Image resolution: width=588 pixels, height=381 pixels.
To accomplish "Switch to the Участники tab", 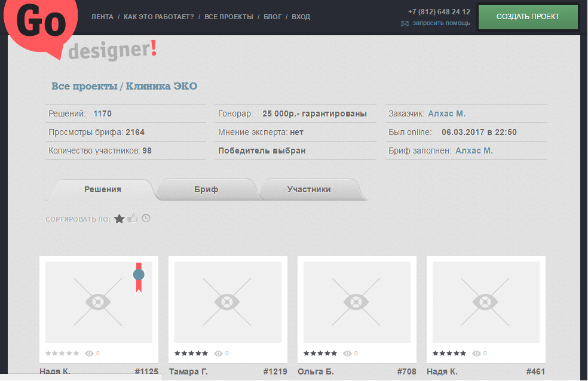I will (x=309, y=189).
